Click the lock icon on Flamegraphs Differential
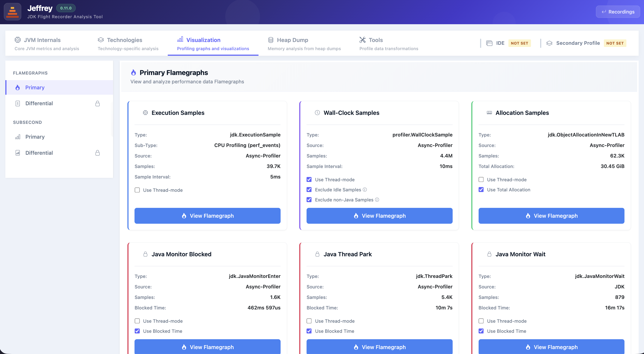The width and height of the screenshot is (644, 354). pos(97,103)
